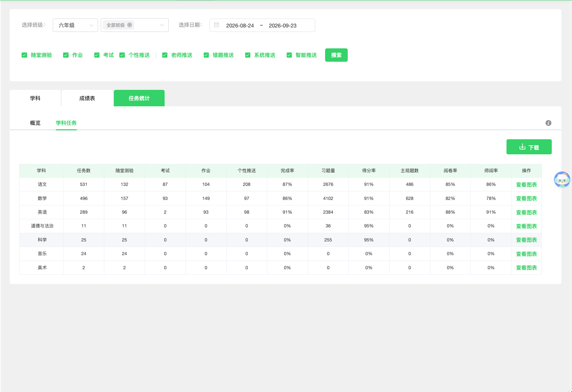Toggle the 错题推送 checkbox
Image resolution: width=572 pixels, height=392 pixels.
[206, 55]
